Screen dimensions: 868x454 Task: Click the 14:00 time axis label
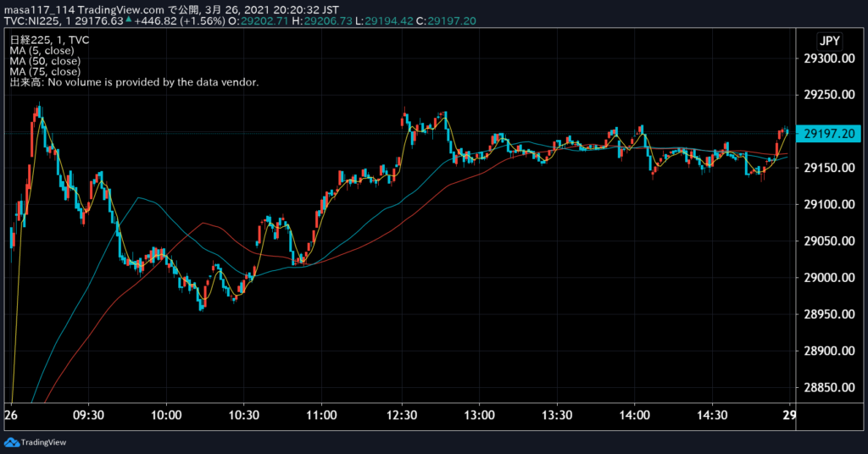(x=634, y=415)
